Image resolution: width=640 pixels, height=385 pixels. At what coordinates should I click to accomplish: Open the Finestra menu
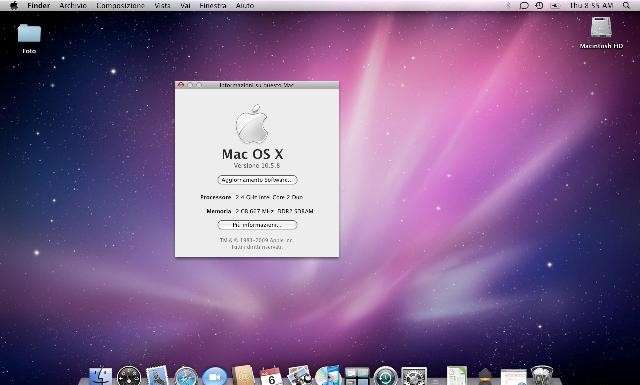tap(213, 5)
